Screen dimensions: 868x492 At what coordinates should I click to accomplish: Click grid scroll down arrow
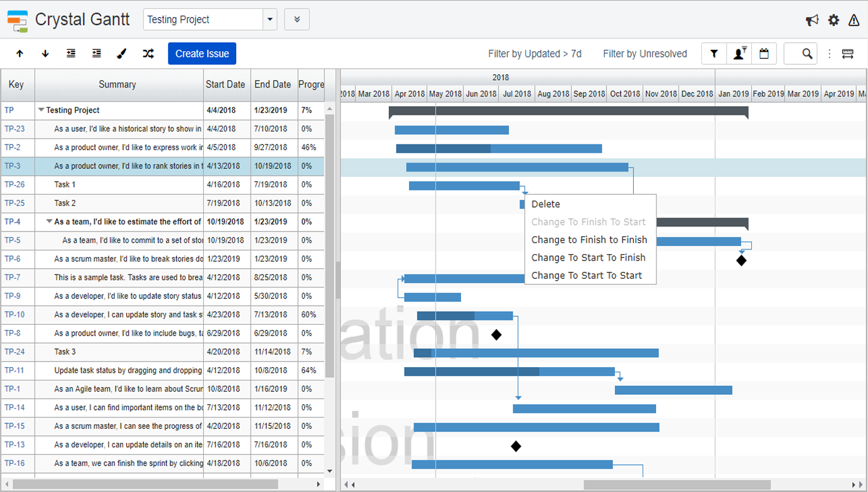pyautogui.click(x=330, y=471)
